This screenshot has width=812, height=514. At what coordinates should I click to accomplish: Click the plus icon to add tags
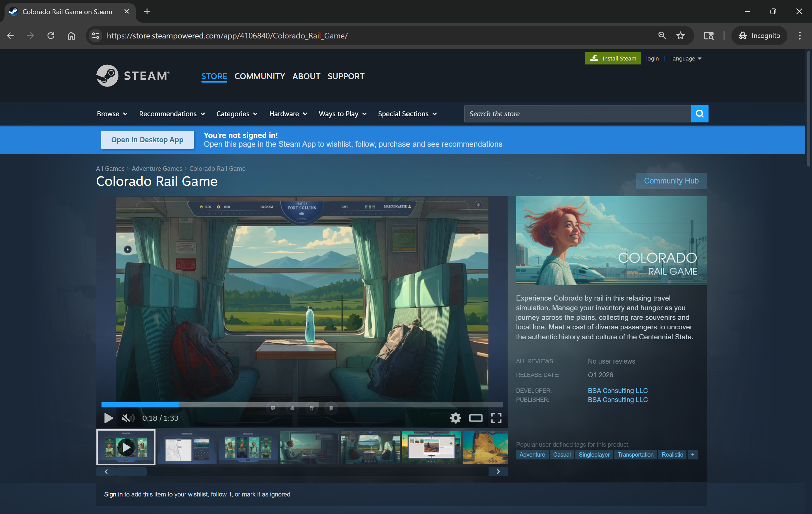693,455
